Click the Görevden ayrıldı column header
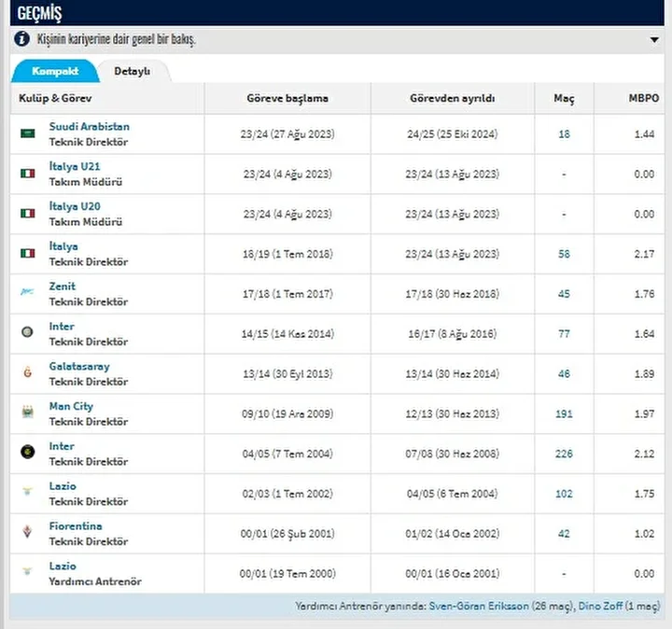This screenshot has height=629, width=672. click(x=453, y=98)
